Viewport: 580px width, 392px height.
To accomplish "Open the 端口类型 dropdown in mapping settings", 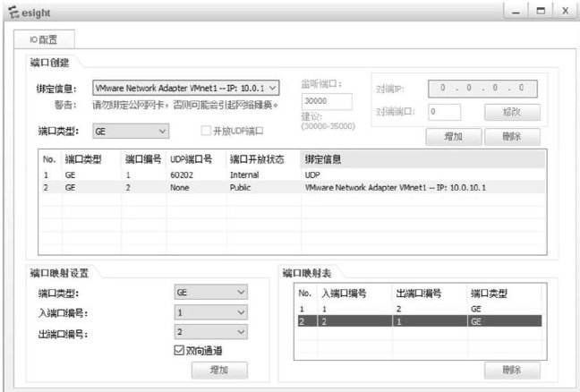I will [210, 292].
